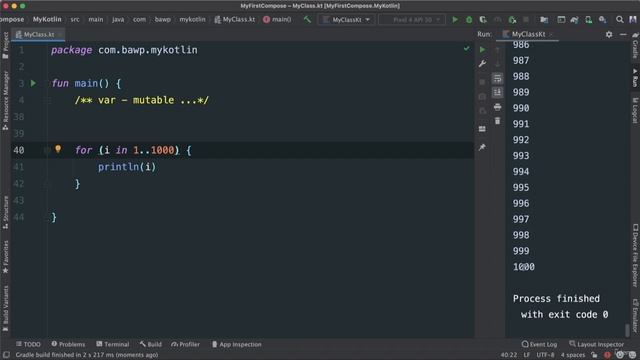The image size is (640, 360).
Task: Run MyClassKt with the toolbar play button
Action: [455, 19]
